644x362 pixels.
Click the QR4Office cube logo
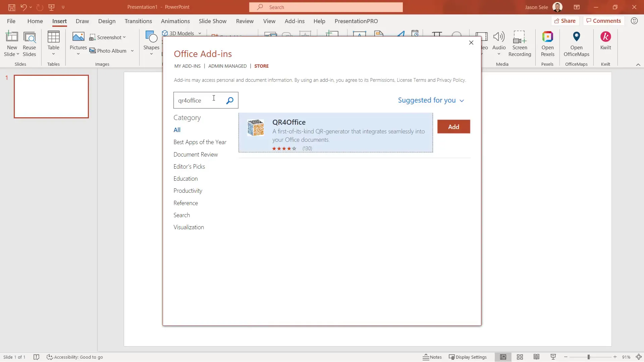click(256, 128)
